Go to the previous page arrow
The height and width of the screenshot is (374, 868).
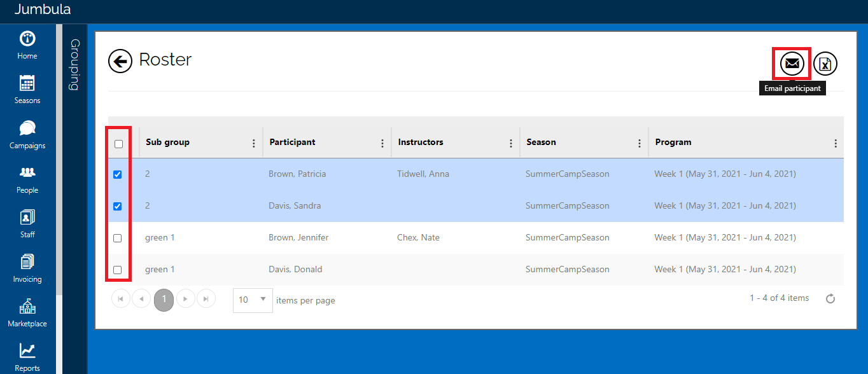(x=141, y=299)
